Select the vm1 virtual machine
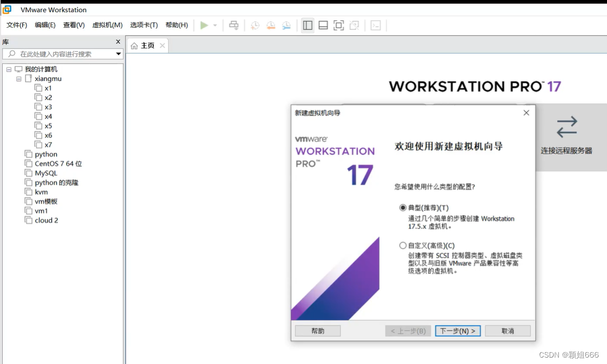Viewport: 607px width, 364px height. tap(42, 211)
